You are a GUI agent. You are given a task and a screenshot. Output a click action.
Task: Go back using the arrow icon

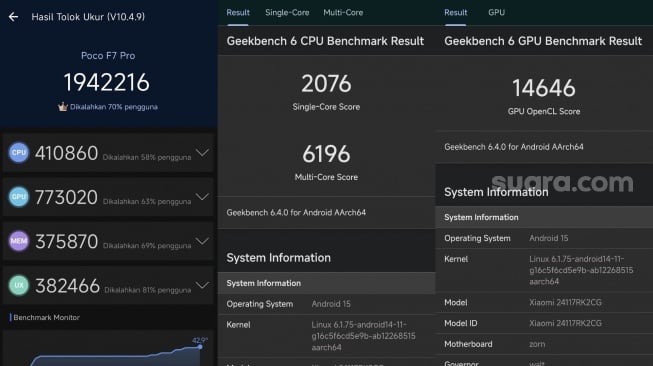[x=13, y=17]
